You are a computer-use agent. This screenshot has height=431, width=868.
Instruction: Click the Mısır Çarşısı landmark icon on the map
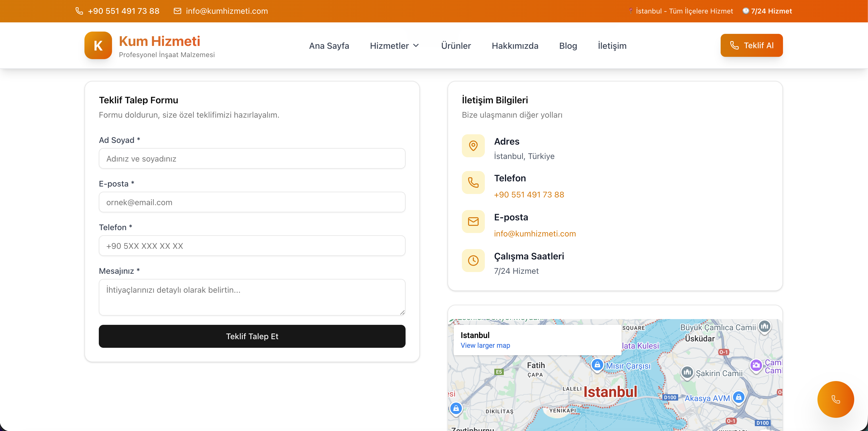pos(597,365)
